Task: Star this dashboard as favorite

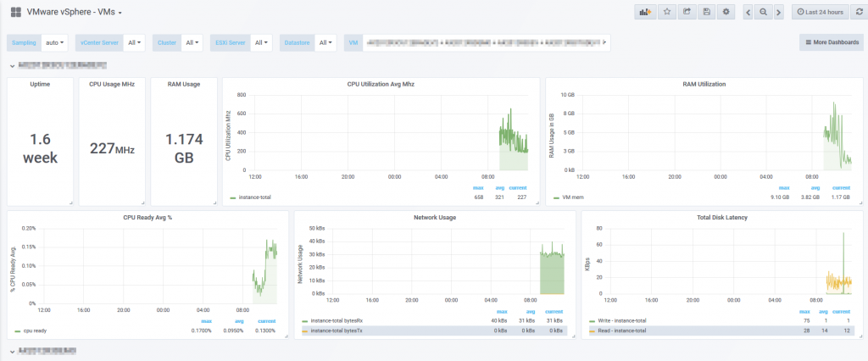Action: click(x=667, y=12)
